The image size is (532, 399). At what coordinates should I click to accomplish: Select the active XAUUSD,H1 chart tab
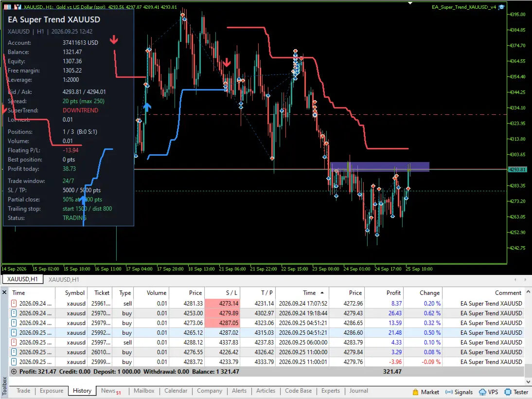click(x=22, y=279)
